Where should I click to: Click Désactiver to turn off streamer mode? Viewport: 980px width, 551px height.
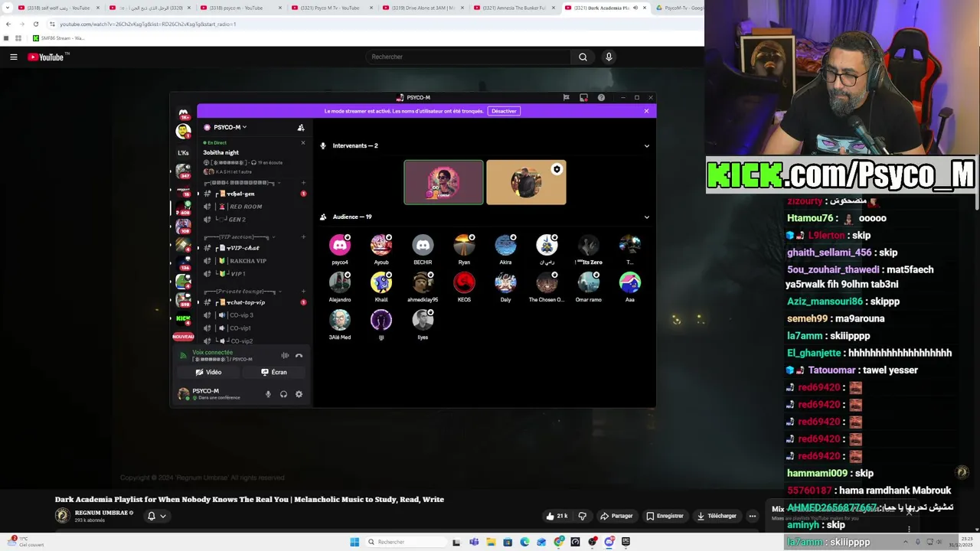click(504, 111)
